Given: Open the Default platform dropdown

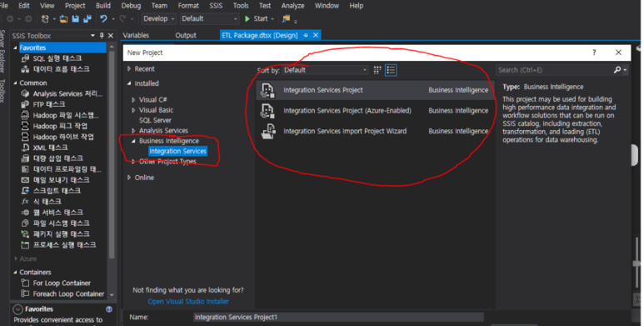Looking at the screenshot, I should (x=209, y=18).
